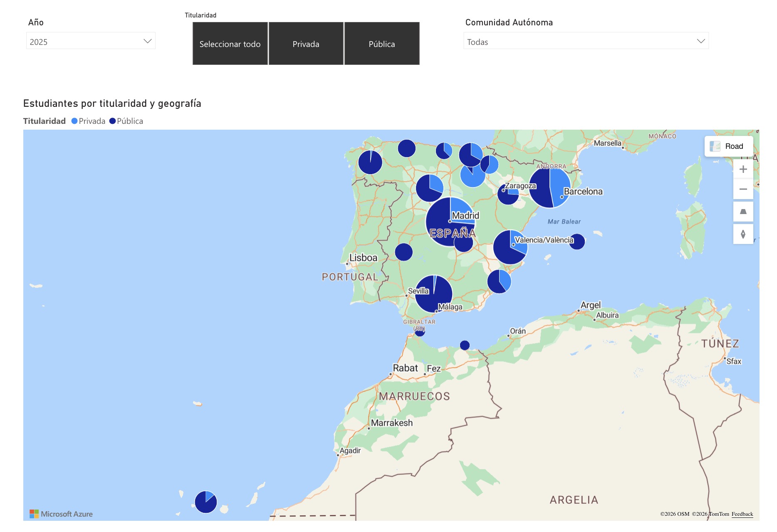Select the Valencia pie chart bubble

510,247
